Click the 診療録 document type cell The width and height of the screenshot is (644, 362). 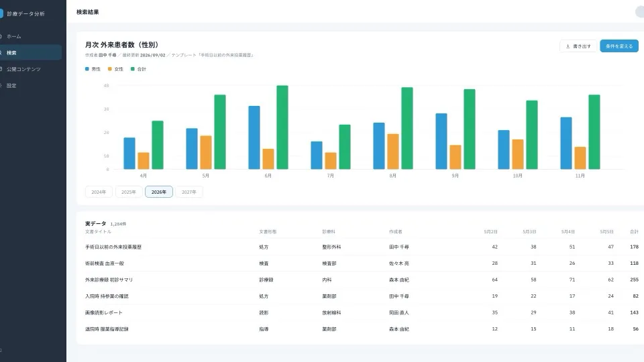point(266,280)
